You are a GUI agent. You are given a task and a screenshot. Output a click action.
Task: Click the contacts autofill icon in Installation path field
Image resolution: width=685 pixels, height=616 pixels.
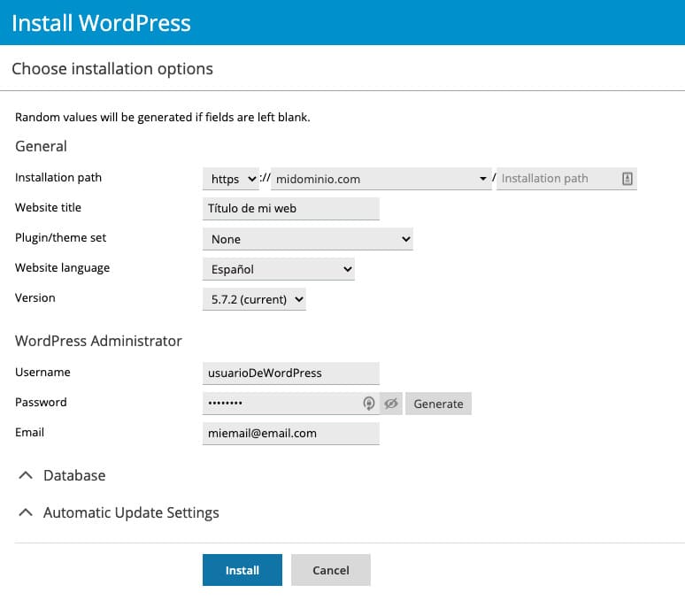(x=627, y=178)
